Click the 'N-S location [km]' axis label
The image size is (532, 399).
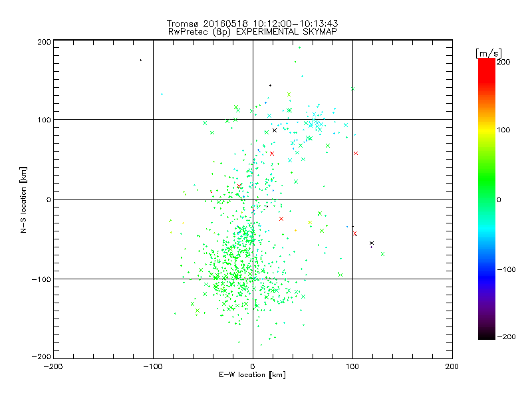(x=23, y=199)
